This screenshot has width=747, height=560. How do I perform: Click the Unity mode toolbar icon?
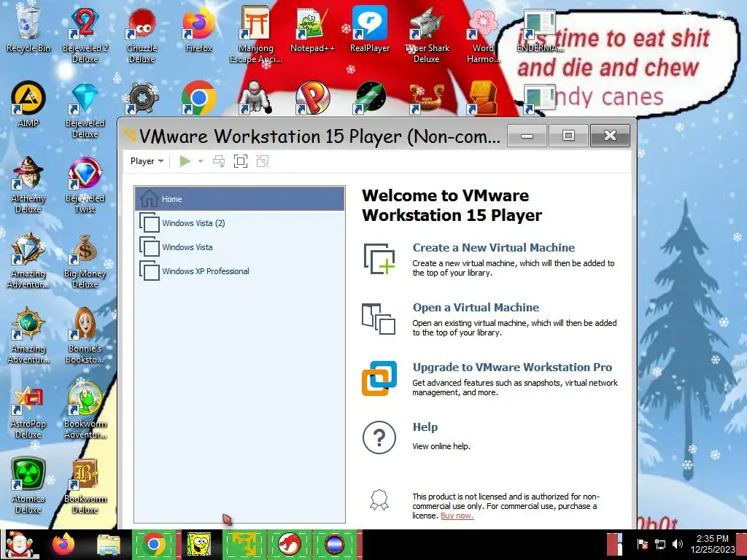(x=262, y=161)
